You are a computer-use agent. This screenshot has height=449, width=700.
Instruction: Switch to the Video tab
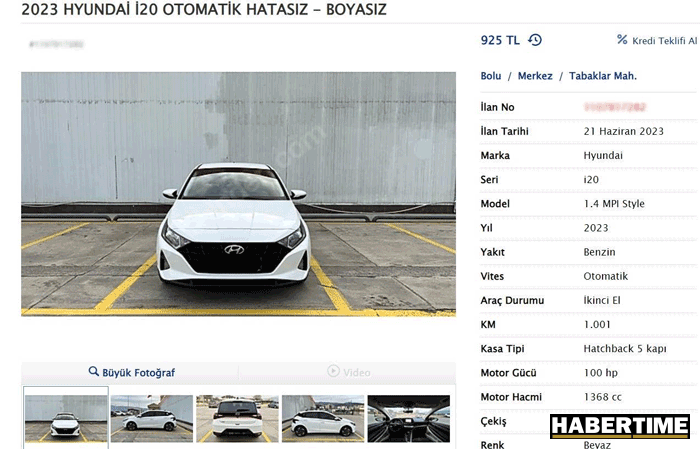pos(348,372)
